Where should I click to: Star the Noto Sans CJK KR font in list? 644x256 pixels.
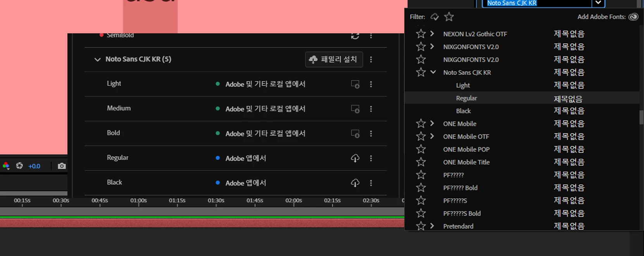coord(421,72)
